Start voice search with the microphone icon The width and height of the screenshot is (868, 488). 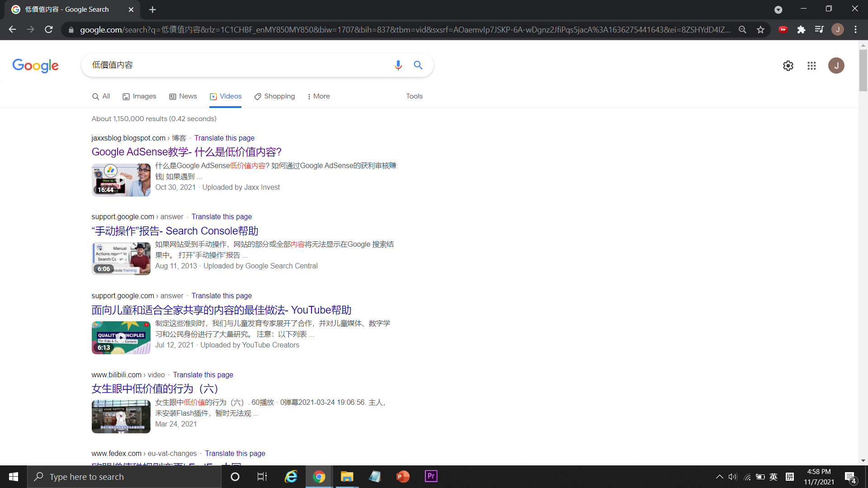pos(398,66)
